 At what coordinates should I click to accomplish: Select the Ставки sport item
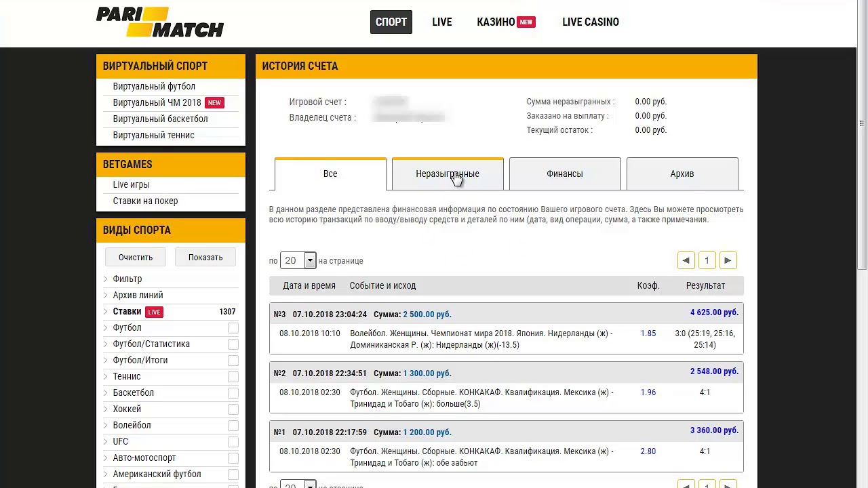127,311
